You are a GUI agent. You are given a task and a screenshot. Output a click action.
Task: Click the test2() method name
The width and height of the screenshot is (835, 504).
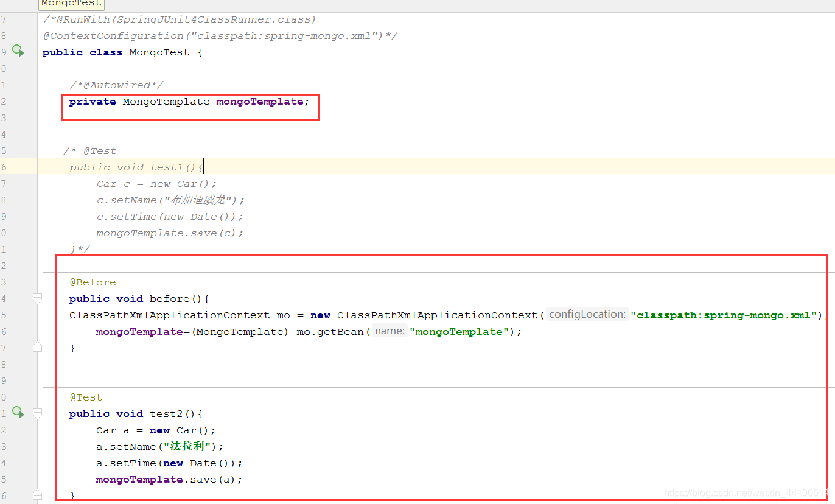tap(166, 414)
